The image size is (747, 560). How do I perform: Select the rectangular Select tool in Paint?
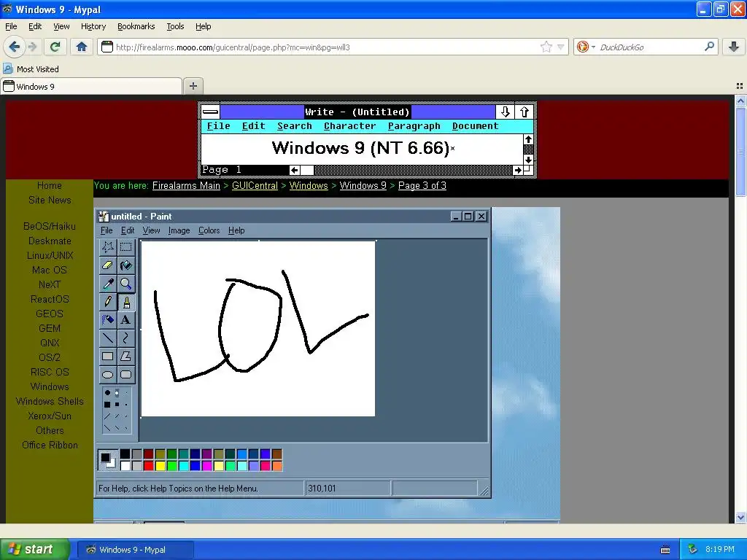125,246
